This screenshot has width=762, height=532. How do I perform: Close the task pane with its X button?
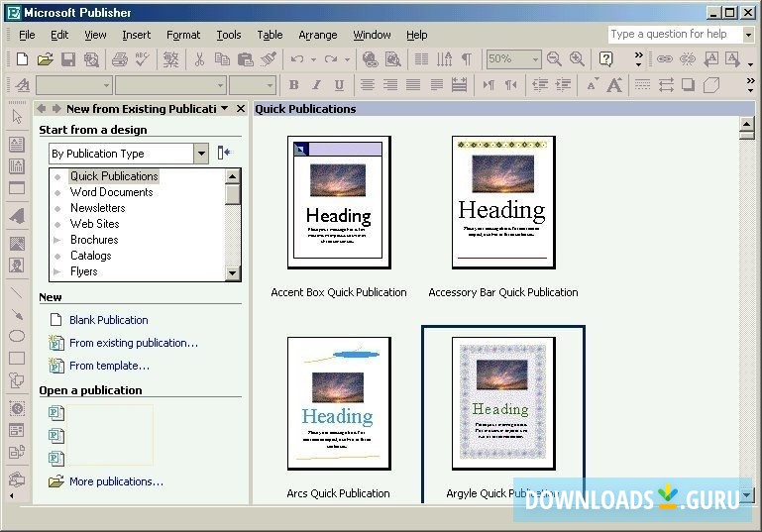tap(241, 108)
